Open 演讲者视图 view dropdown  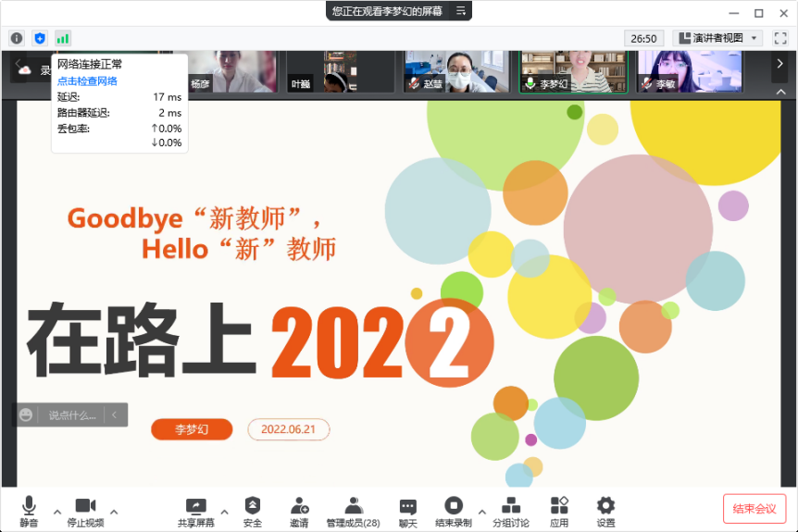pyautogui.click(x=717, y=38)
